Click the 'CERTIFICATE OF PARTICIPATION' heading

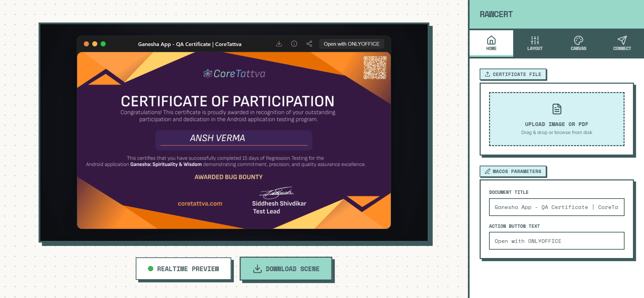point(228,101)
